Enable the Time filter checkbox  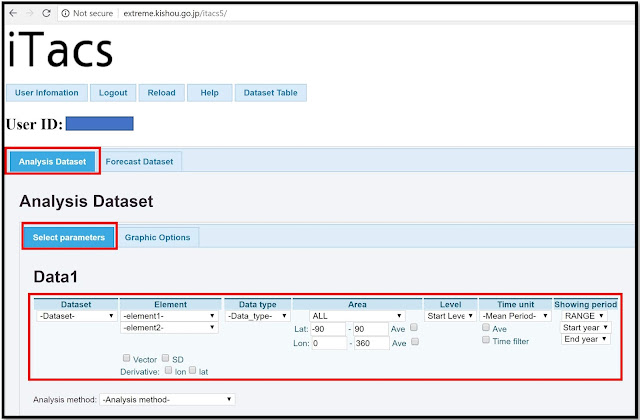coord(486,340)
